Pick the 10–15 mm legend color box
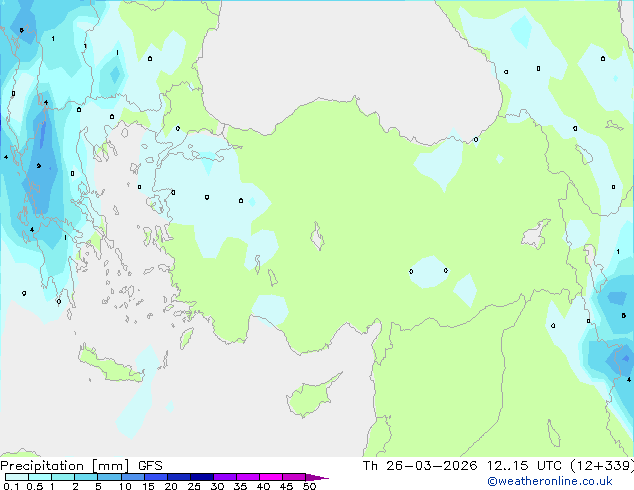This screenshot has width=634, height=490. pyautogui.click(x=132, y=477)
